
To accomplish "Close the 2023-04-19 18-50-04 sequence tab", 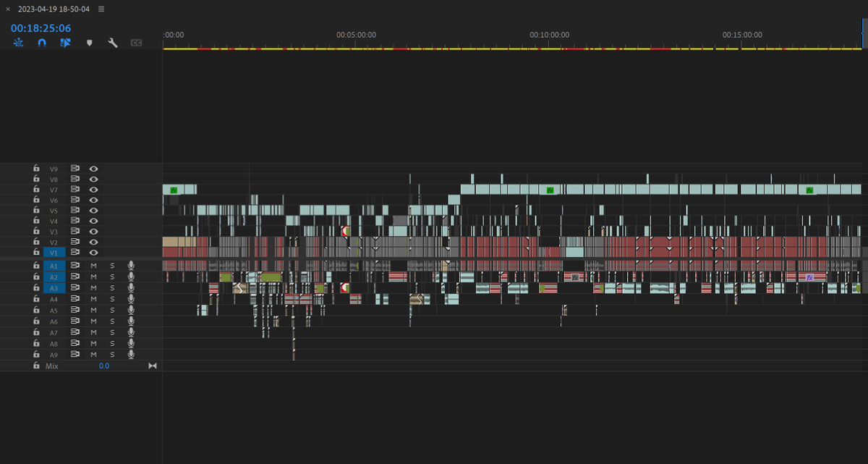I will coord(8,9).
